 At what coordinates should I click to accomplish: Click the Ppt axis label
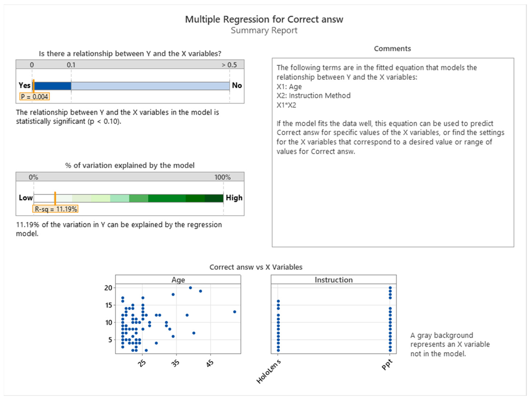(x=387, y=365)
